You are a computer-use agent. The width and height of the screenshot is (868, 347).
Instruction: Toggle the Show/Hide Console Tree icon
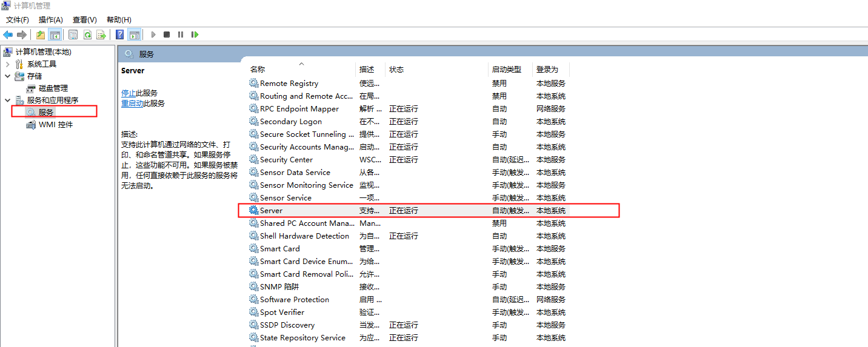coord(55,35)
